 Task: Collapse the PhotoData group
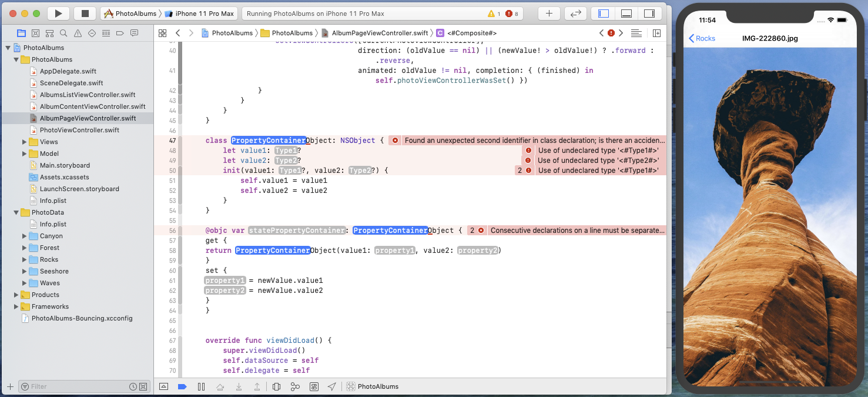(16, 212)
